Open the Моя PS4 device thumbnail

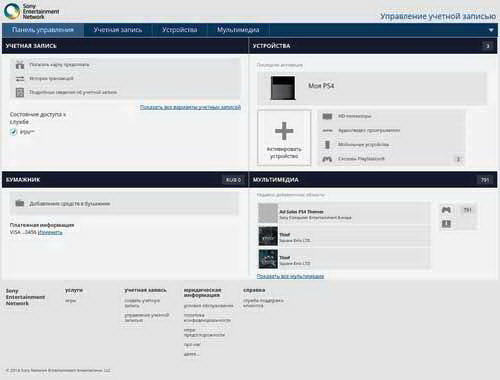click(283, 88)
